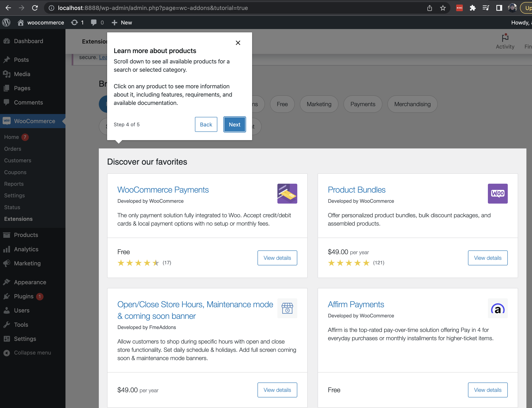Click the browser address bar URL
Screen dimensions: 532x408
[153, 8]
